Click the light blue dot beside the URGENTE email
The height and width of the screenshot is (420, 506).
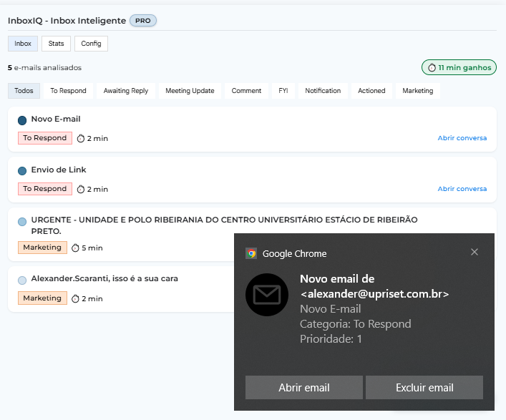pyautogui.click(x=22, y=222)
